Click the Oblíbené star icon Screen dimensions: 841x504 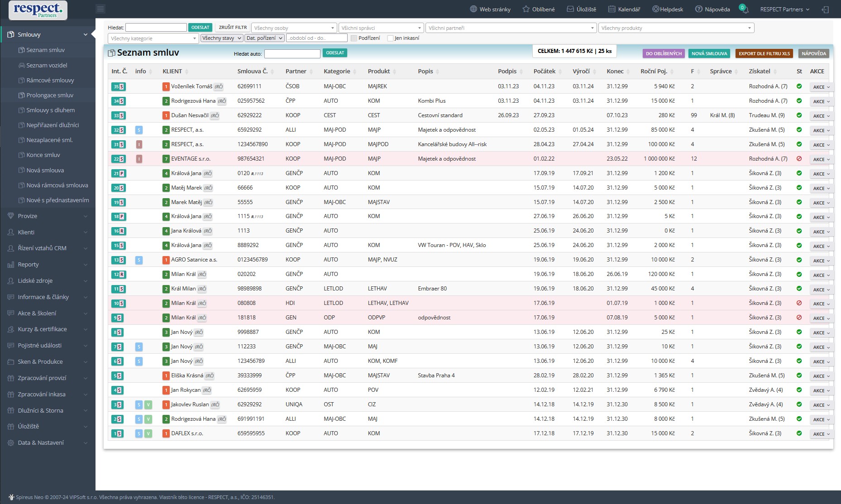526,9
